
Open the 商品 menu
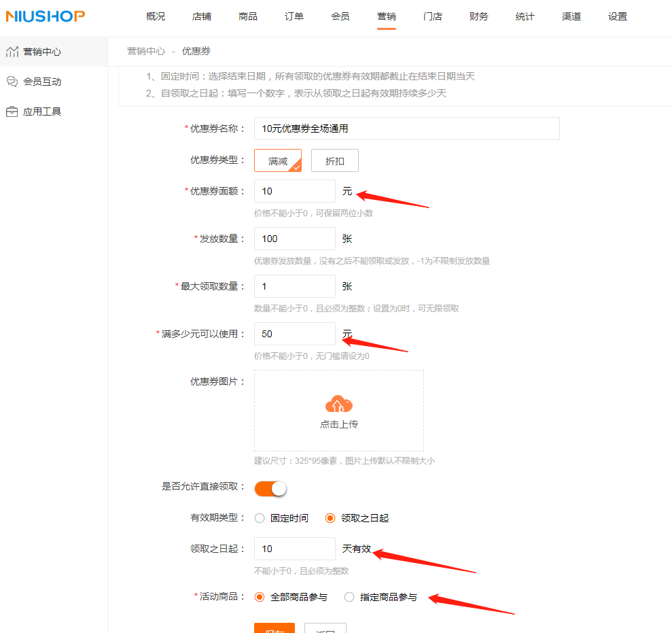[248, 16]
